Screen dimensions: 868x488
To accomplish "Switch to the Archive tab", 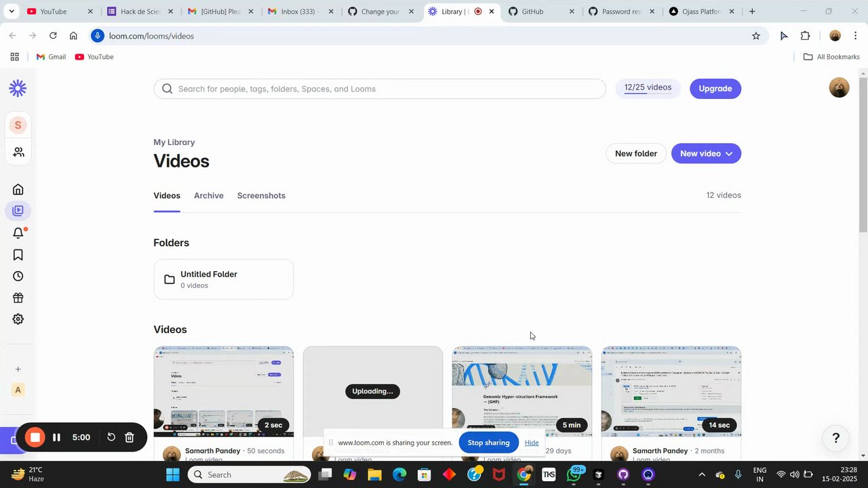I will click(x=209, y=196).
